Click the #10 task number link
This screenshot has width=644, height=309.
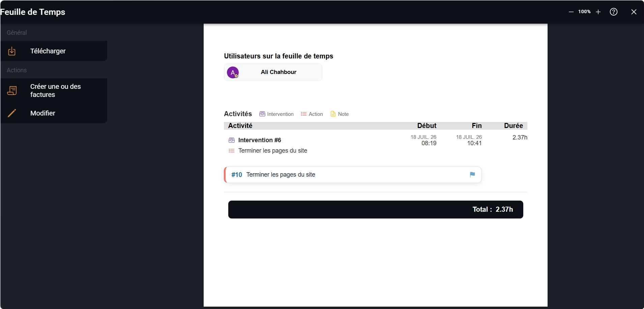click(x=237, y=175)
